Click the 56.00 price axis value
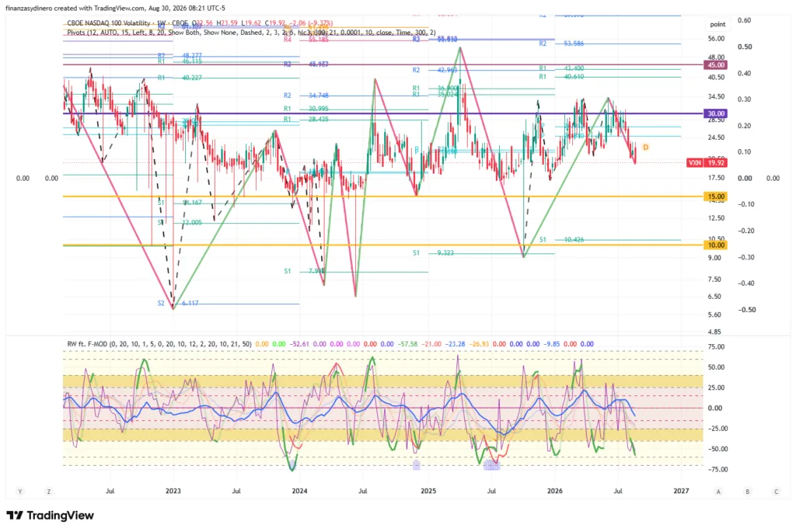This screenshot has width=796, height=532. tap(716, 39)
